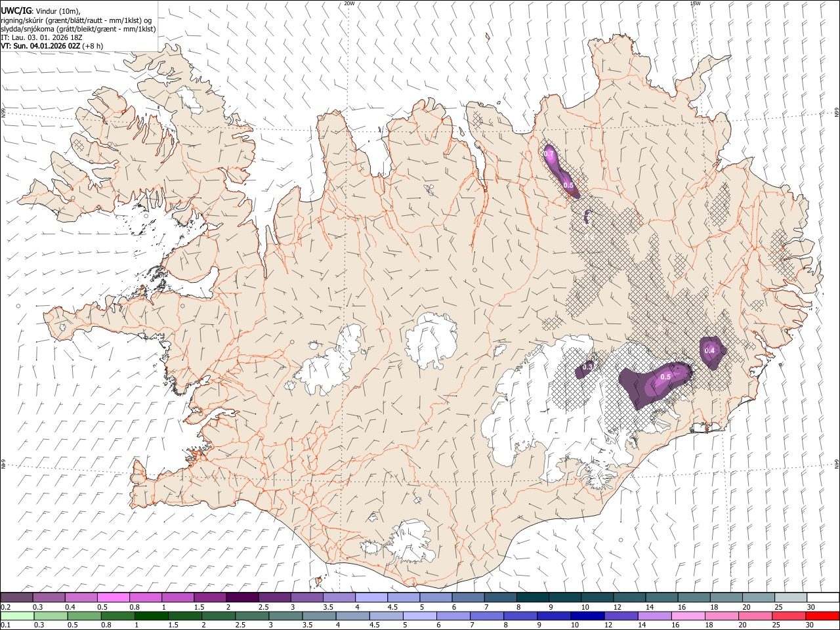The image size is (840, 630).
Task: Click the 'VT: Sun. 04.01.2026 02Z' valid time
Action: [40, 46]
